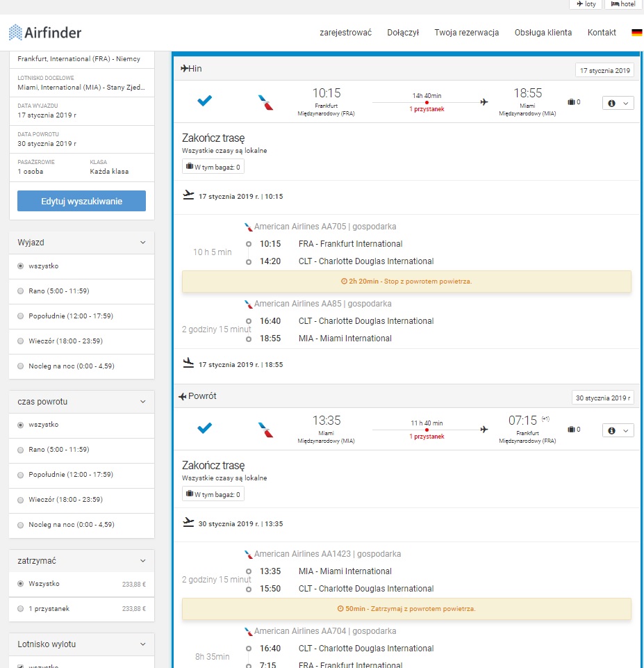
Task: Click the Data wyjazdu date field
Action: click(x=82, y=111)
